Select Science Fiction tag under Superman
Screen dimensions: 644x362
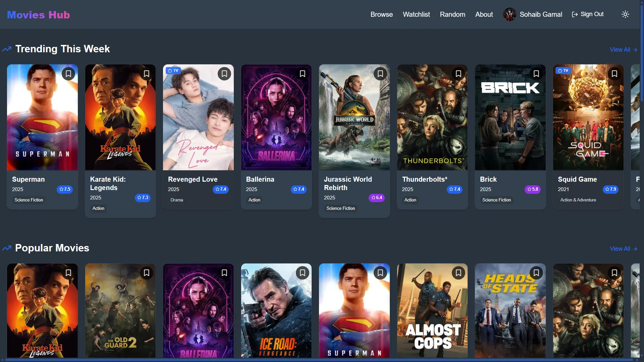(29, 200)
